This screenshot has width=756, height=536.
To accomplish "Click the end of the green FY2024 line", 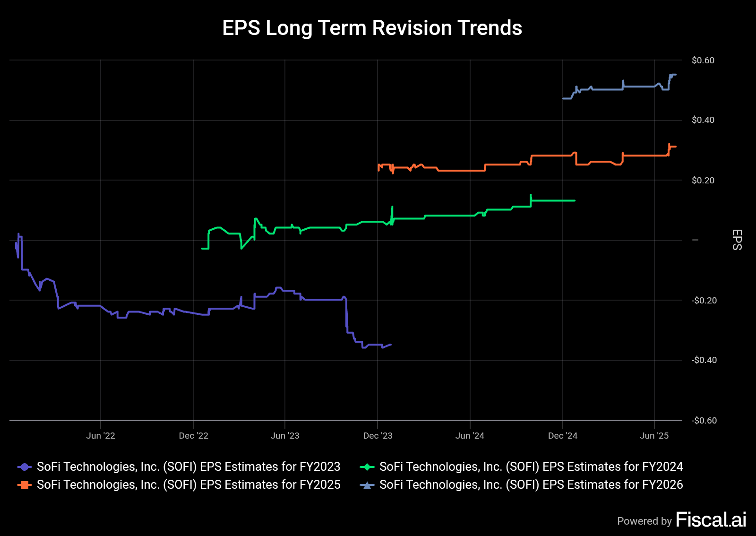I will click(575, 201).
